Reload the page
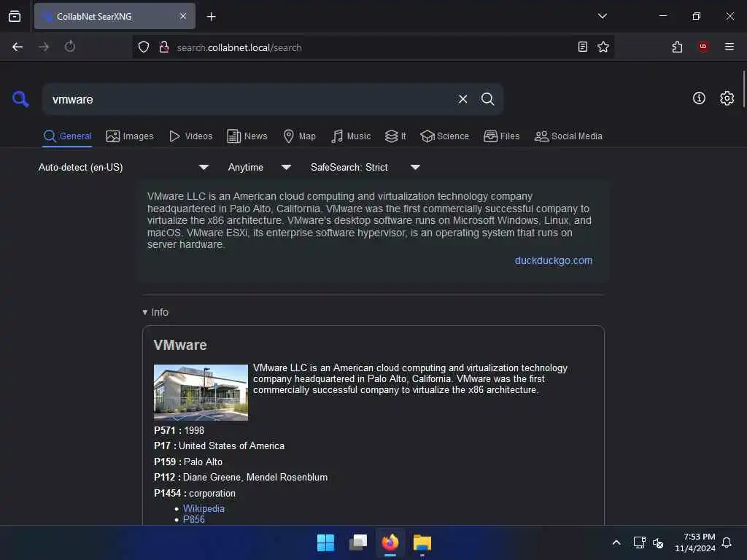This screenshot has width=747, height=560. click(x=69, y=47)
